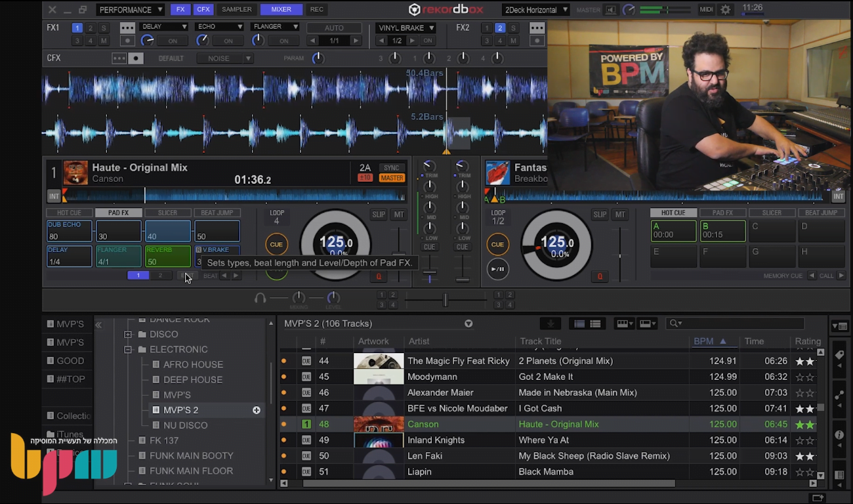Click the headphones icon below decks
853x504 pixels.
(x=260, y=299)
